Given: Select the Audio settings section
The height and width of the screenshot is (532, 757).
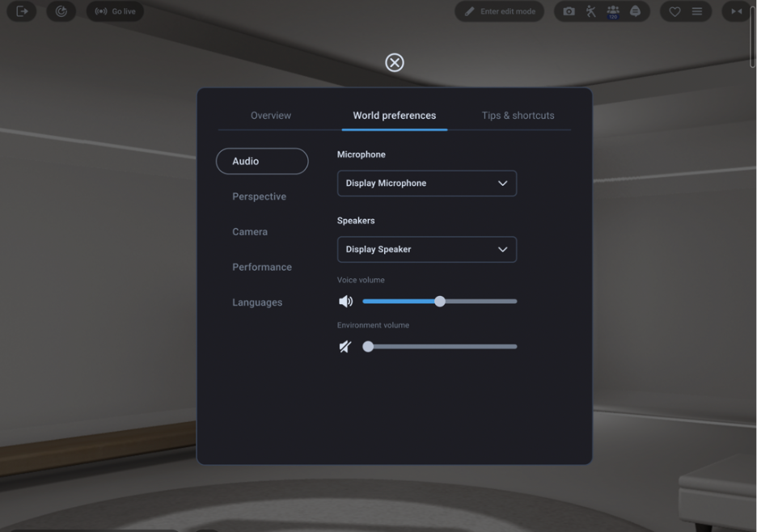Looking at the screenshot, I should coord(261,161).
